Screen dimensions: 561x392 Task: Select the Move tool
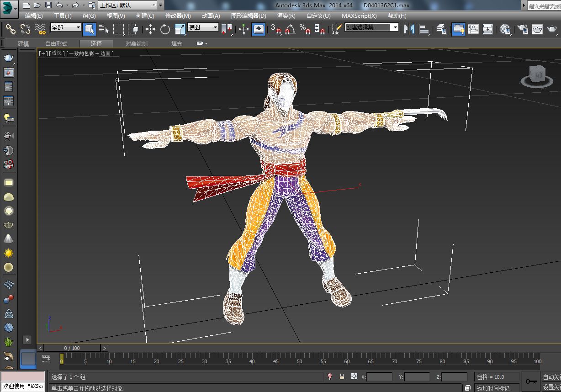[x=150, y=29]
